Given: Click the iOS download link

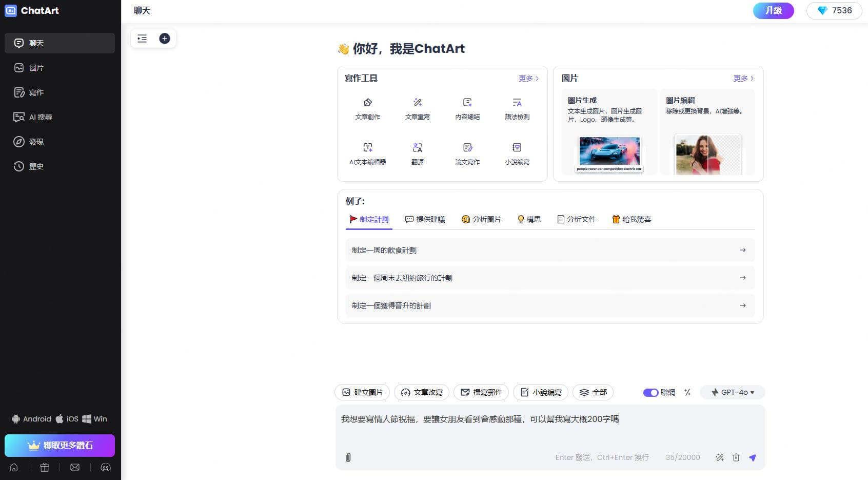Looking at the screenshot, I should click(x=67, y=419).
